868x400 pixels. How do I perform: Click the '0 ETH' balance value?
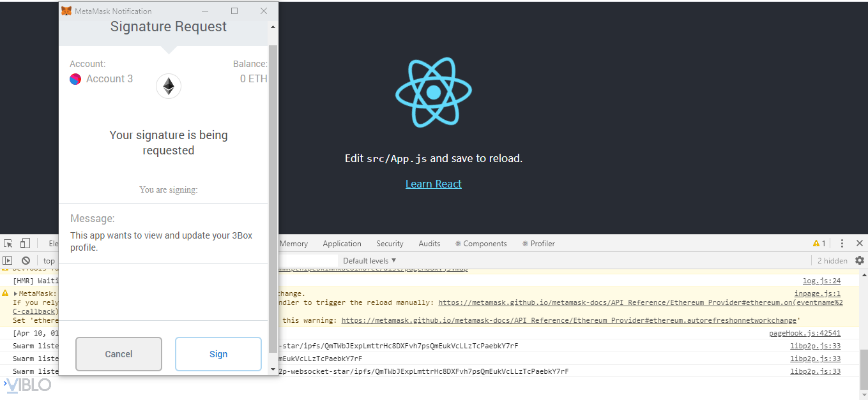coord(254,78)
